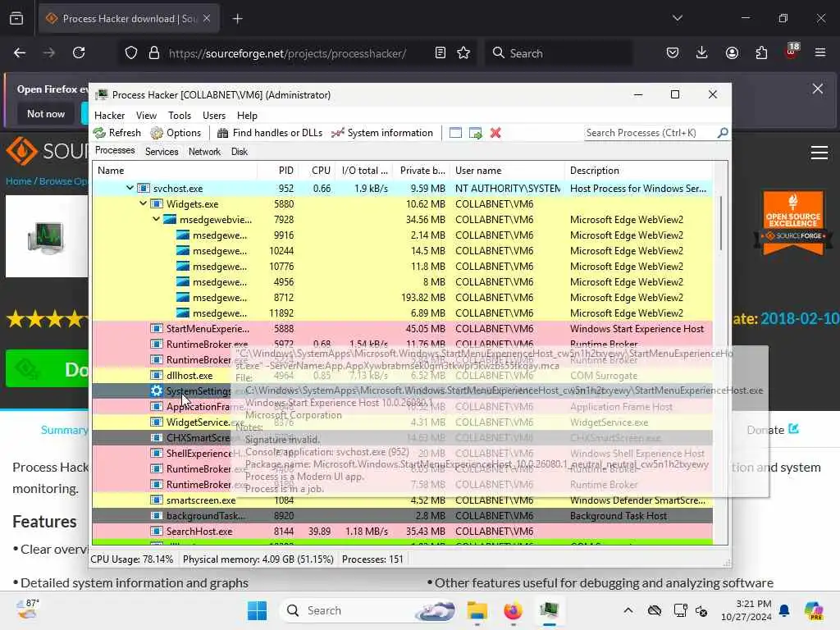Click Physical memory status bar entry
The width and height of the screenshot is (840, 630).
point(258,559)
